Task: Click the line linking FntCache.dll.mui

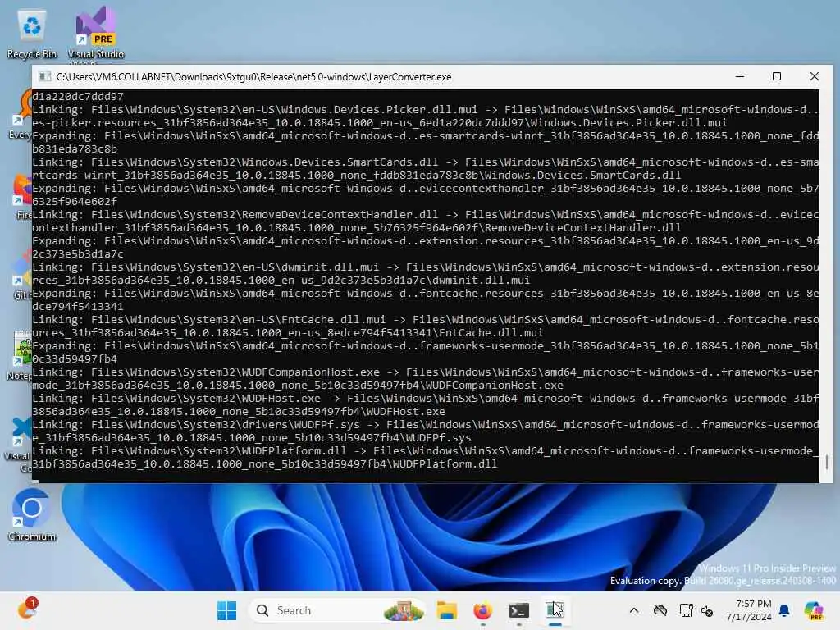Action: tap(426, 326)
